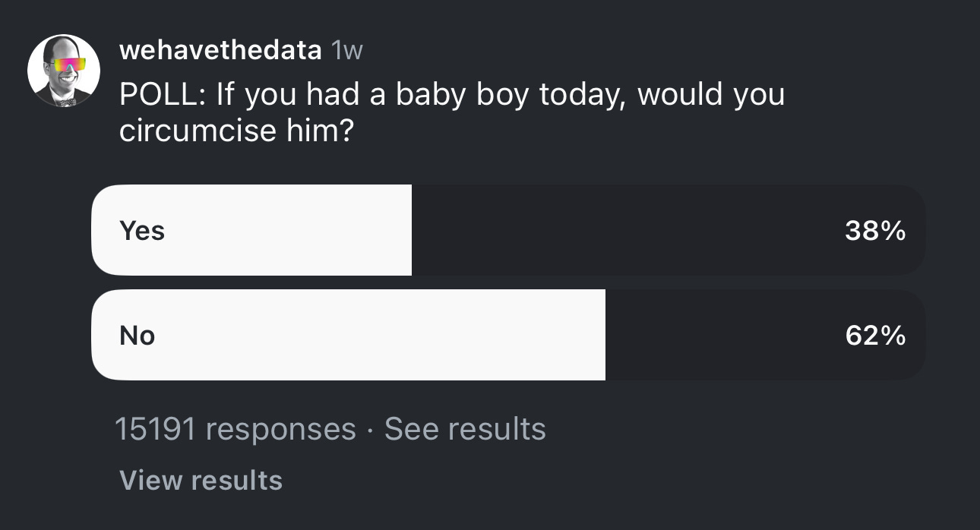Click the white filled Yes progress bar
Screen dimensions: 980x530
coord(289,230)
